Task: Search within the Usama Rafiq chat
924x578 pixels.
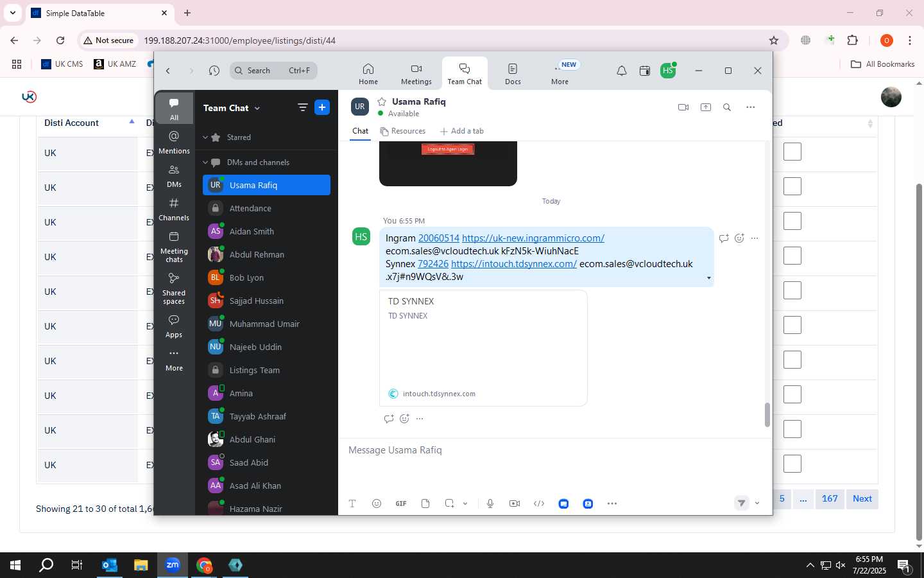Action: point(727,107)
